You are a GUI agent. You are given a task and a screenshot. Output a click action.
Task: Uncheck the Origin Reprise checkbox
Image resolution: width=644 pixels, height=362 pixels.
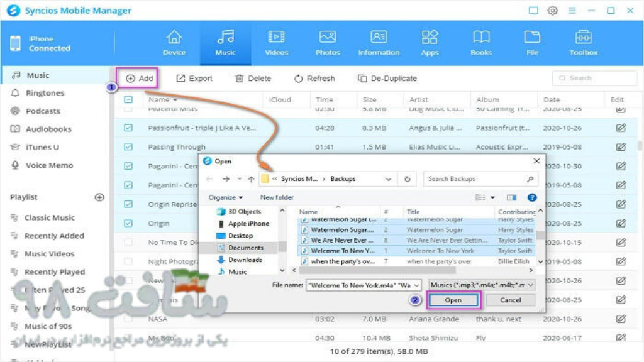(x=128, y=204)
